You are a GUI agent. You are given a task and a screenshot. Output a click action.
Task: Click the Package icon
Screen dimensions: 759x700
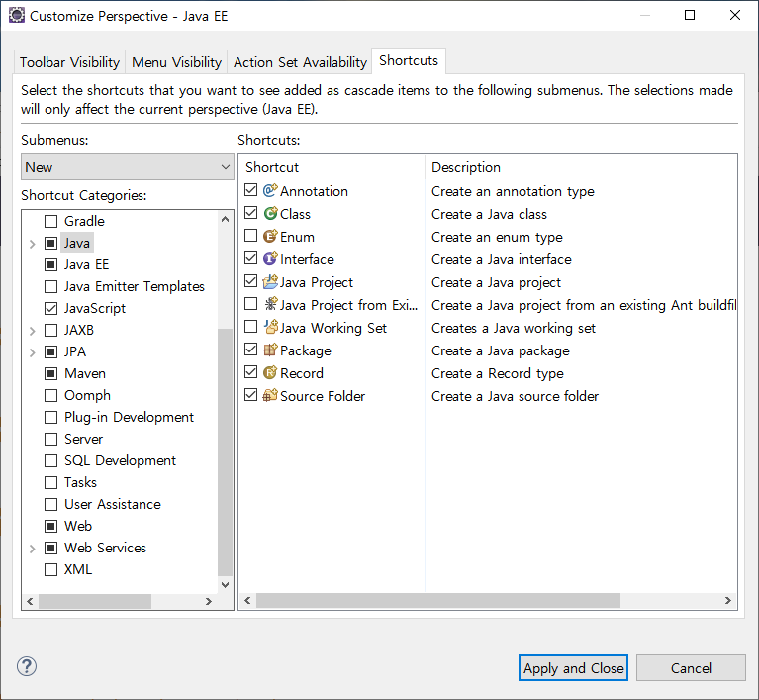[x=270, y=350]
